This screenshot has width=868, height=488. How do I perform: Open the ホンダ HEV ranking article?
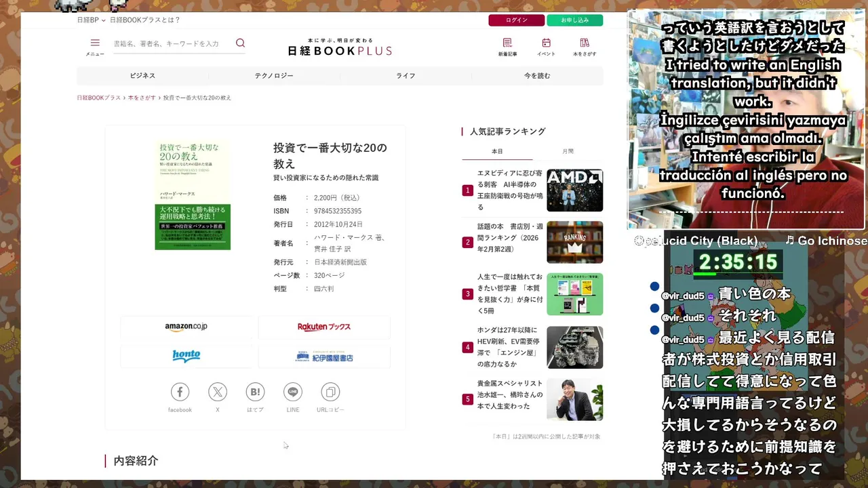click(510, 347)
